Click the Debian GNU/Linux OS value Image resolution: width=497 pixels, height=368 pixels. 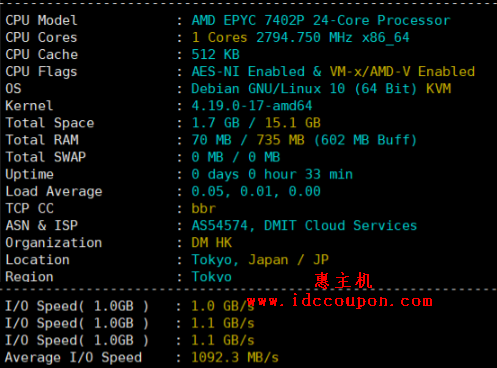click(x=304, y=89)
